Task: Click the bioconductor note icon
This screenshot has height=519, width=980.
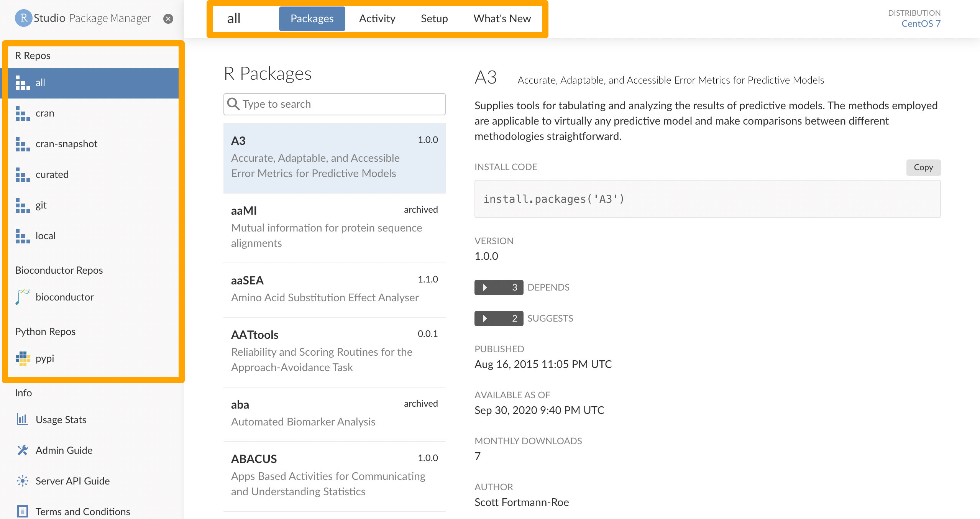Action: click(23, 297)
